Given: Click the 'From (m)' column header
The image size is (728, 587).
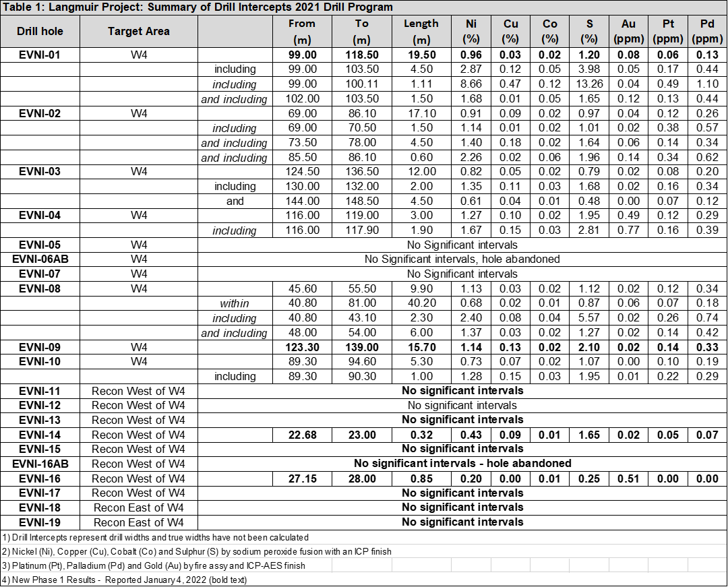Looking at the screenshot, I should tap(302, 31).
